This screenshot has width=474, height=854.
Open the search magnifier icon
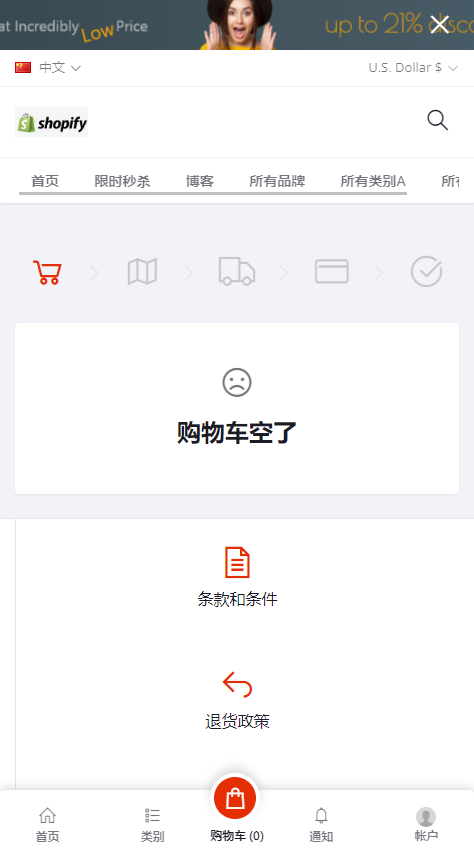437,120
